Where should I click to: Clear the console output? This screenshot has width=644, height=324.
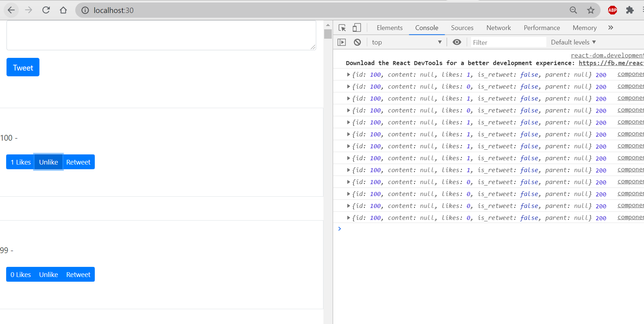pos(357,42)
